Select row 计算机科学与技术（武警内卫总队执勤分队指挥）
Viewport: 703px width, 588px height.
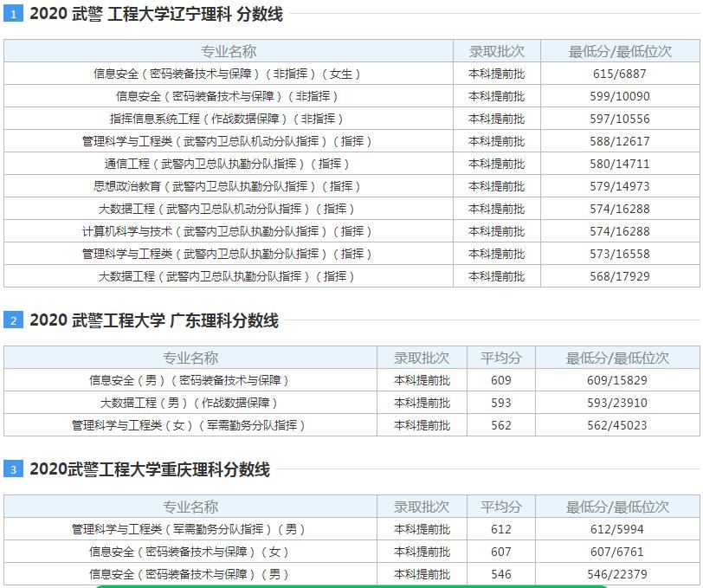pos(351,231)
